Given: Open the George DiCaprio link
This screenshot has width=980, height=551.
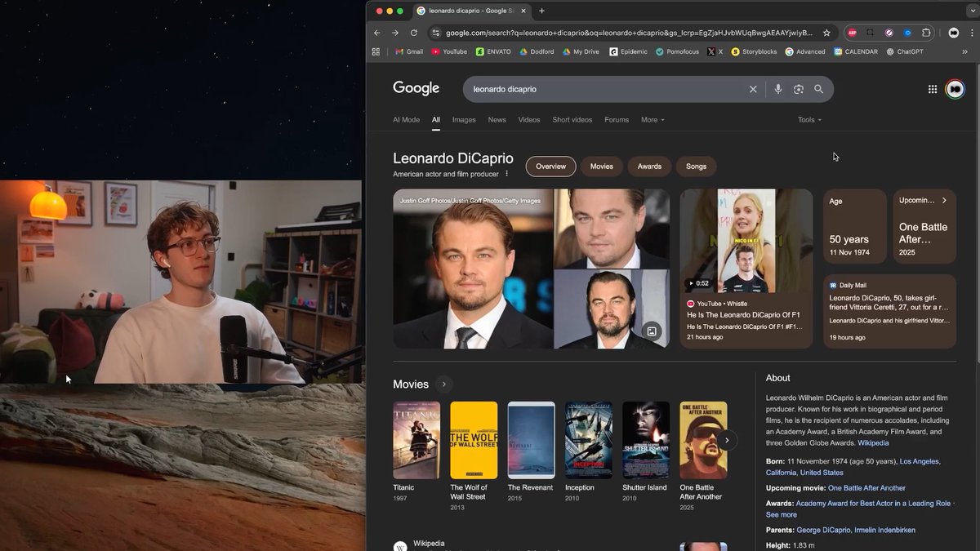Looking at the screenshot, I should point(824,530).
